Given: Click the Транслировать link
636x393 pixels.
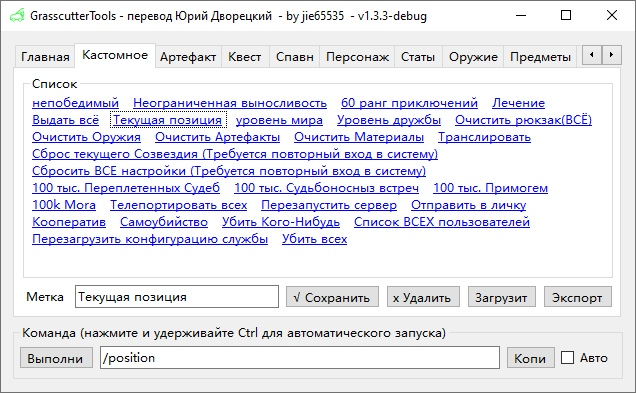Looking at the screenshot, I should pyautogui.click(x=484, y=137).
